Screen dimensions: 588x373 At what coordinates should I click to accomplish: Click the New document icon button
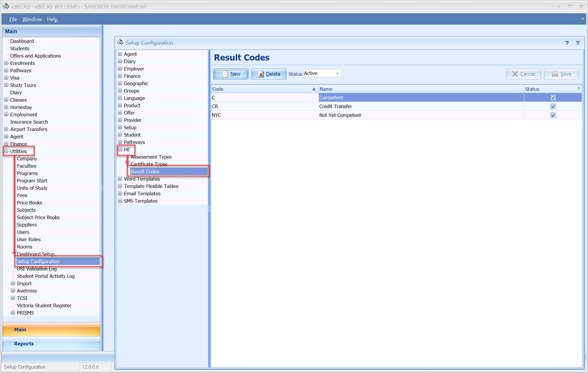tap(225, 74)
